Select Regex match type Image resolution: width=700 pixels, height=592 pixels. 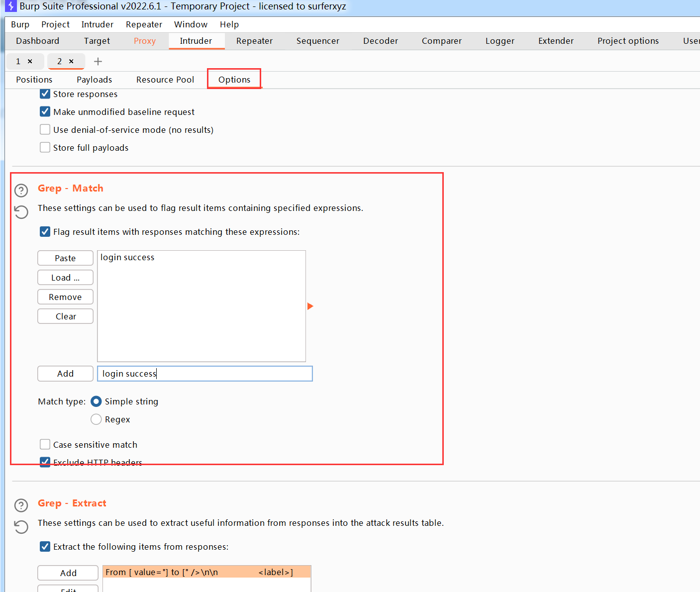(x=96, y=419)
